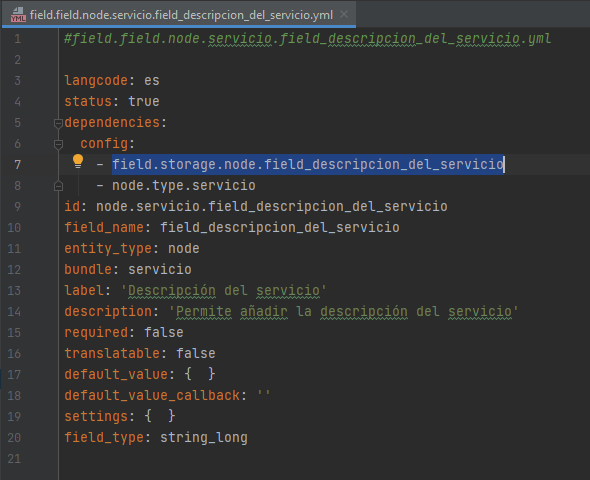This screenshot has height=480, width=590.
Task: Click the YML file icon in tab
Action: [18, 15]
